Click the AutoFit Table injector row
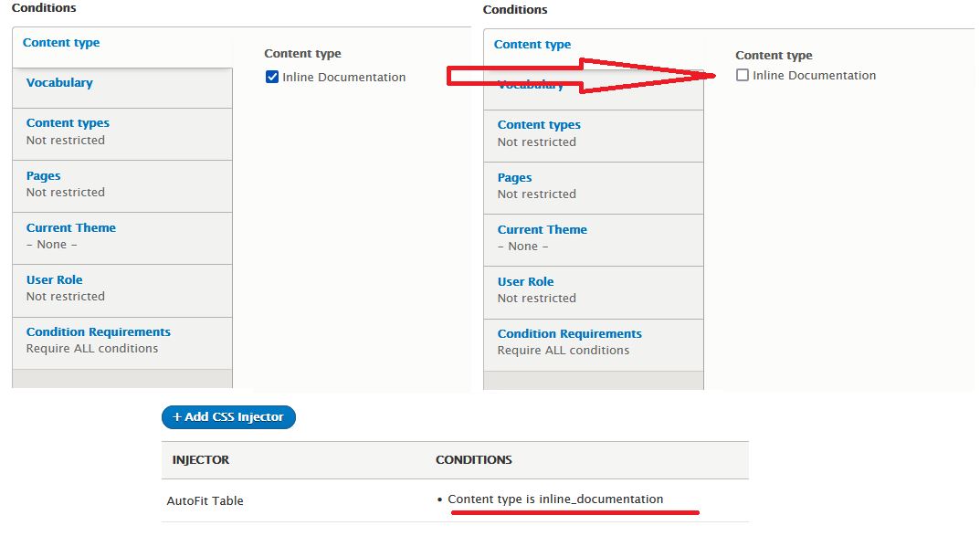This screenshot has height=536, width=980. 455,500
